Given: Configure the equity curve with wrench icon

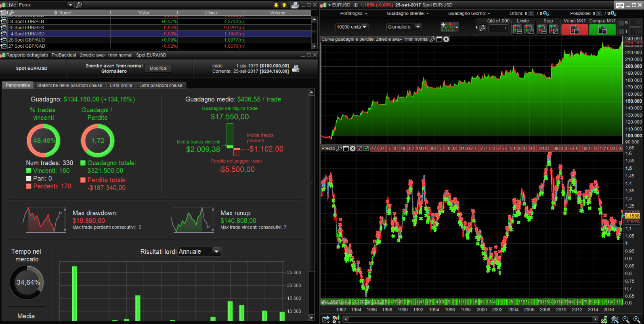Looking at the screenshot, I should click(433, 39).
